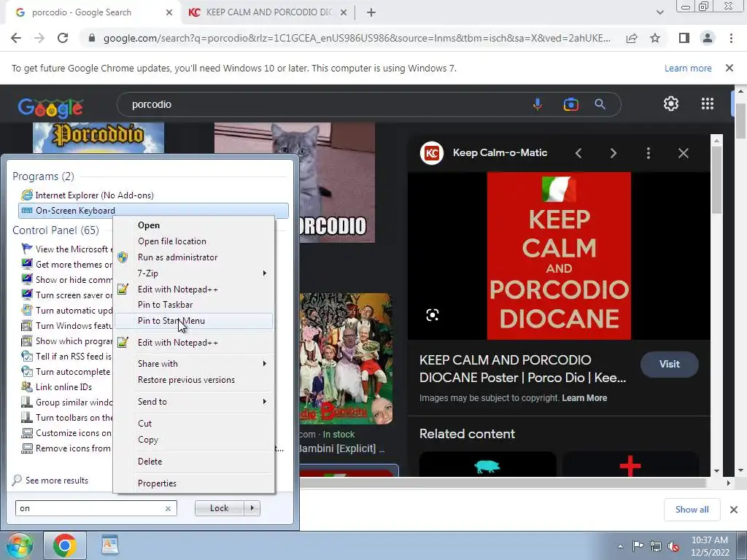The image size is (747, 560).
Task: Bookmark this tab with the star icon
Action: click(x=655, y=38)
